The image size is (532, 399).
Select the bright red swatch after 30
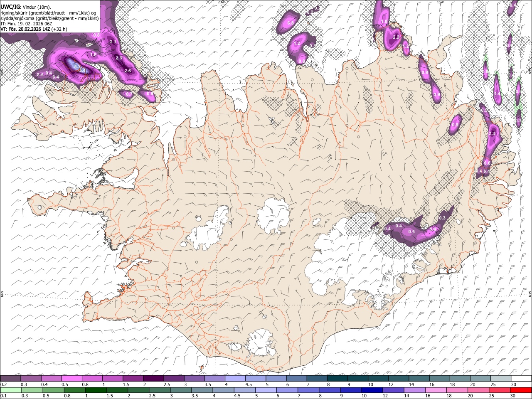click(x=520, y=390)
